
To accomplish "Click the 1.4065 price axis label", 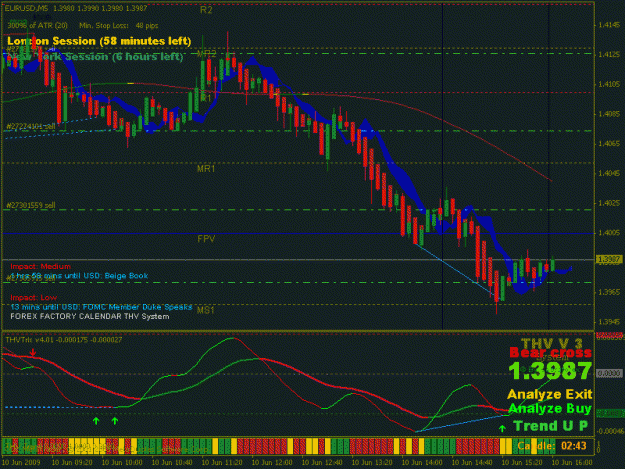I will tap(609, 144).
